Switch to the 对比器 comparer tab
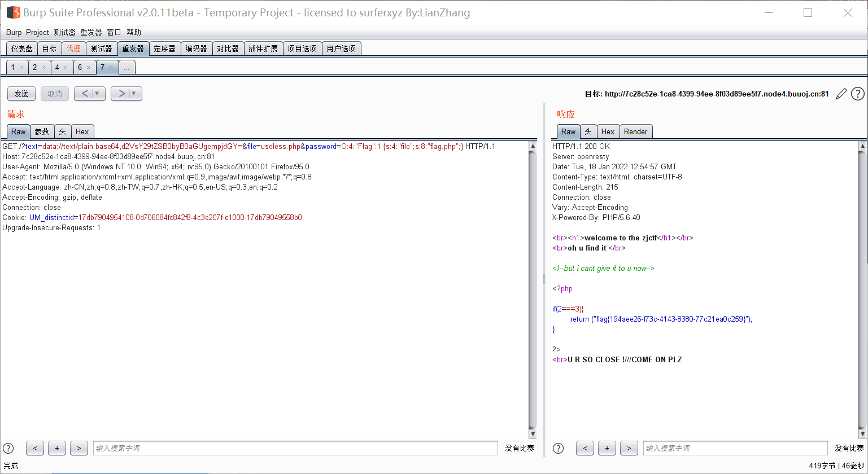 pyautogui.click(x=228, y=49)
